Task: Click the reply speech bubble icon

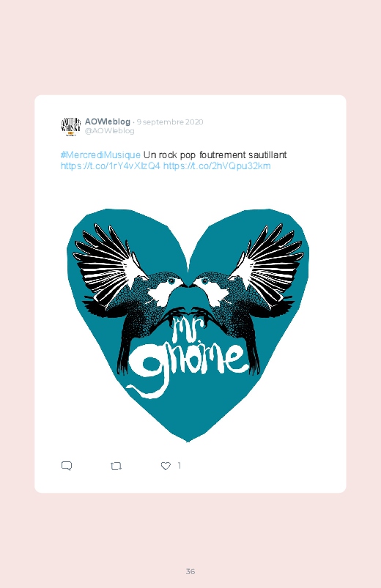Action: pyautogui.click(x=67, y=466)
